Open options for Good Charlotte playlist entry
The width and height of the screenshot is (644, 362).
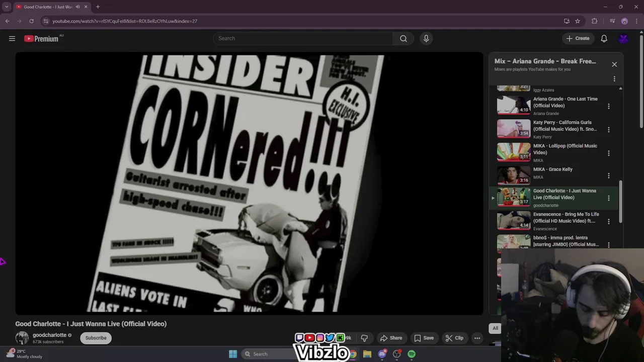click(609, 198)
